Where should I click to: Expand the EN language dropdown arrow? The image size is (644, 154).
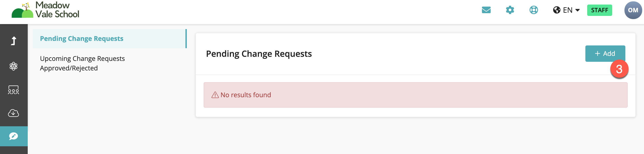tap(577, 10)
